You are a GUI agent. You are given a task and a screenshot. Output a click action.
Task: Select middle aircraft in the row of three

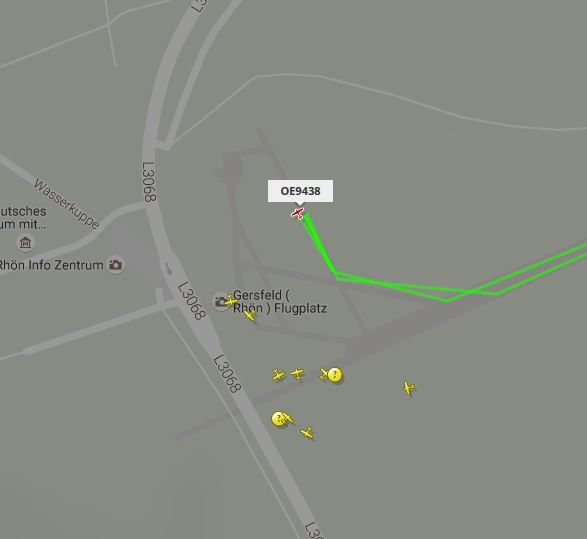297,374
